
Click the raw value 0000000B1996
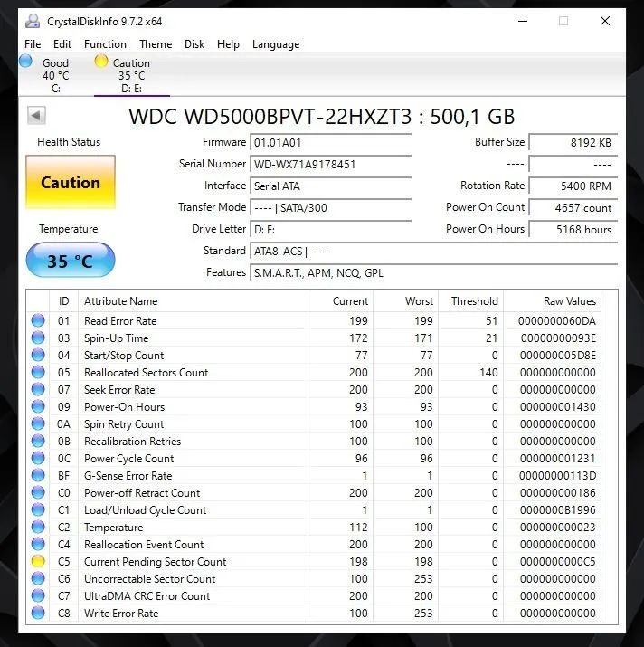(x=557, y=510)
